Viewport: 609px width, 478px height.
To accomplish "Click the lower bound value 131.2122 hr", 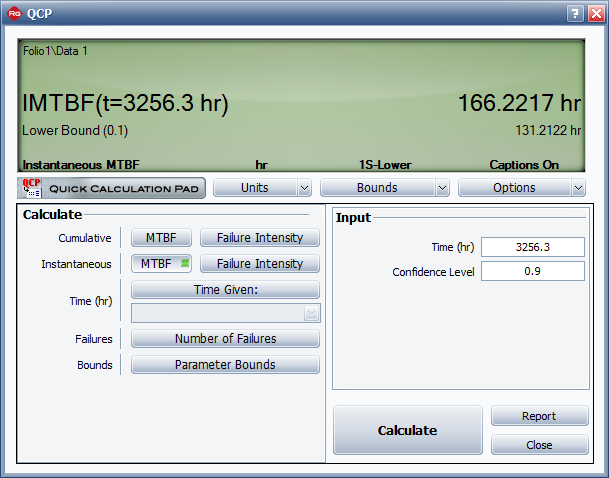I will pyautogui.click(x=548, y=130).
